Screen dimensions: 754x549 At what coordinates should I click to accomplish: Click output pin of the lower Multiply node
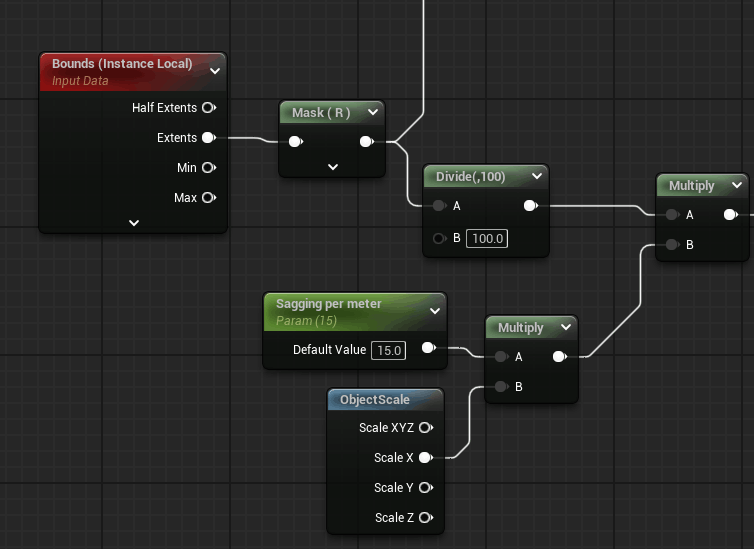pos(560,356)
